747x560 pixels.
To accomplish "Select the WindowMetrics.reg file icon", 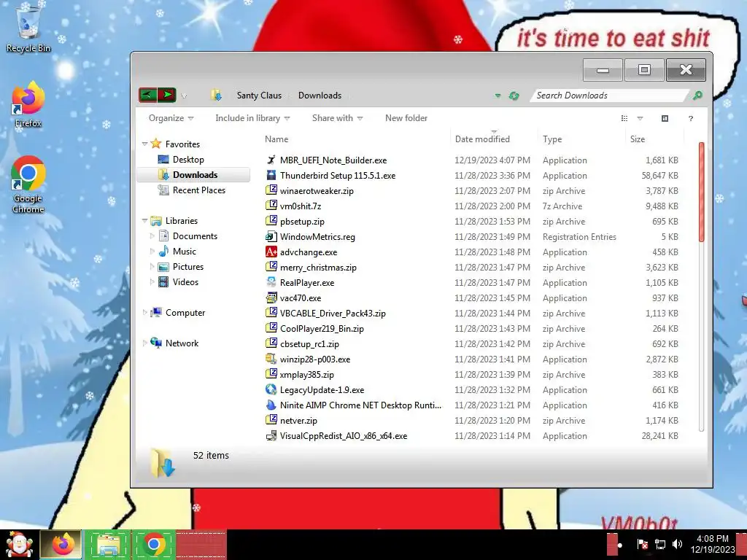I will (271, 236).
